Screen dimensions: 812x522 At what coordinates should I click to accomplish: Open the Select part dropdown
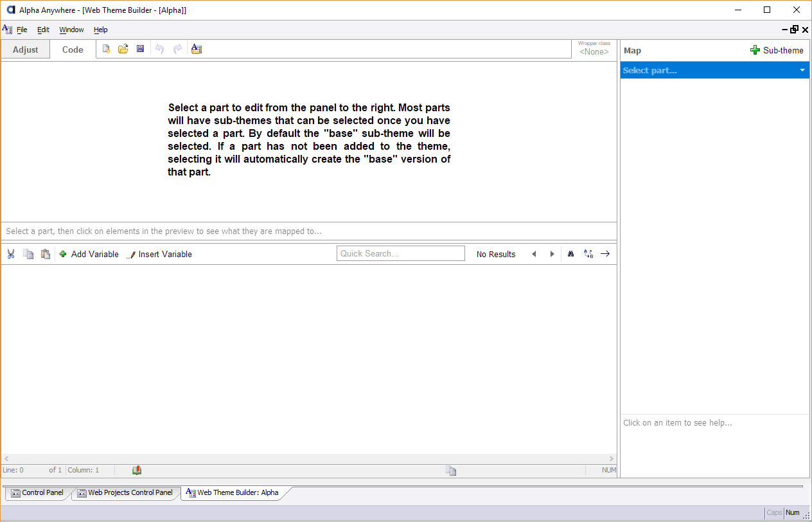tap(715, 70)
